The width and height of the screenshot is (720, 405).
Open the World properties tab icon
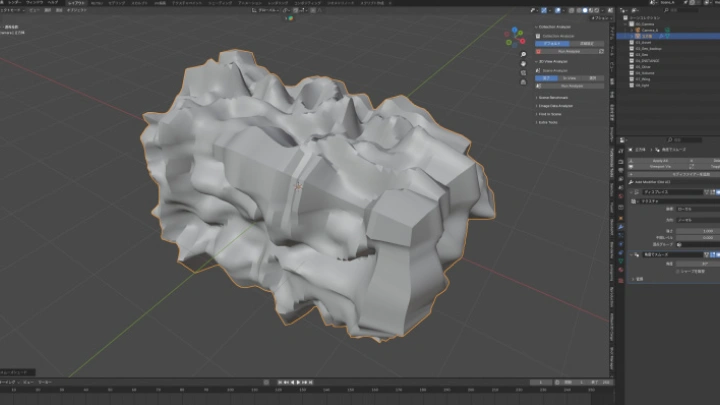click(621, 197)
